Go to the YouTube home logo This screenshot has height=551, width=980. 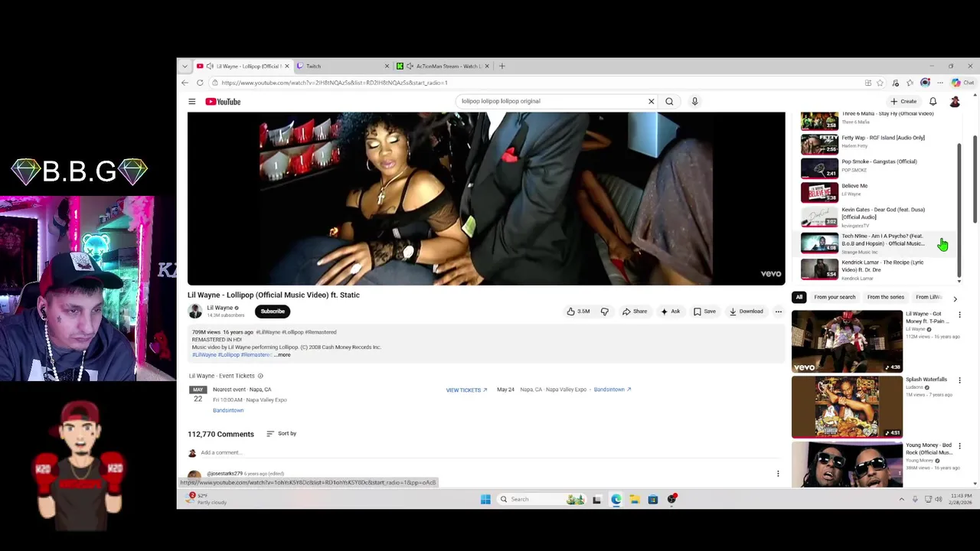(x=223, y=101)
